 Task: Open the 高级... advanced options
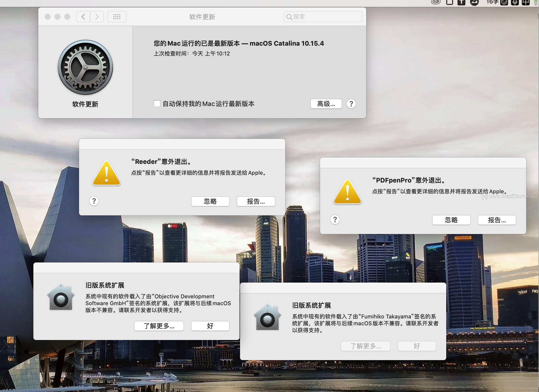coord(326,104)
